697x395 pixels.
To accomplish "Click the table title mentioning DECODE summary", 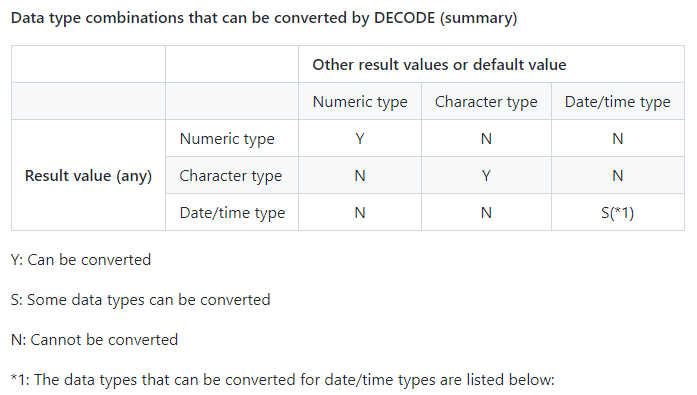I will pyautogui.click(x=264, y=18).
